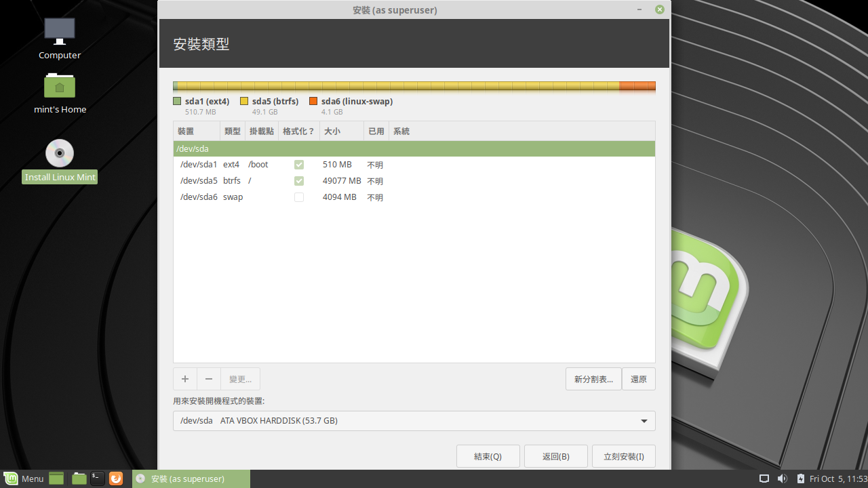This screenshot has height=488, width=868.
Task: Select the /dev/sda disk row
Action: click(414, 148)
